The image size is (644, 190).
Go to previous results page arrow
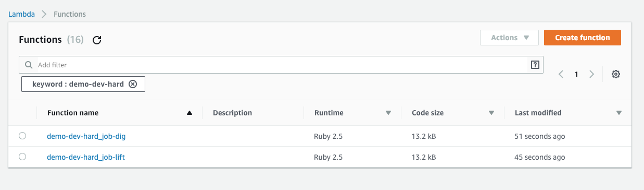click(561, 74)
